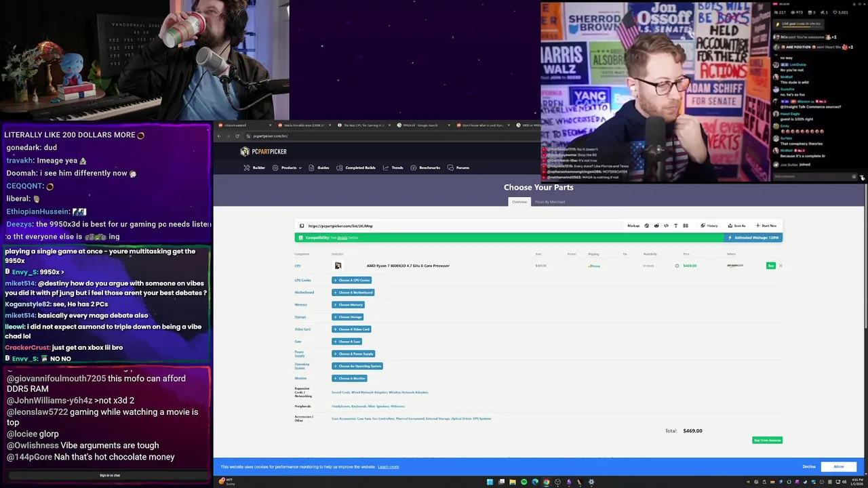The image size is (868, 488).
Task: Open compatibility details link
Action: pos(342,238)
